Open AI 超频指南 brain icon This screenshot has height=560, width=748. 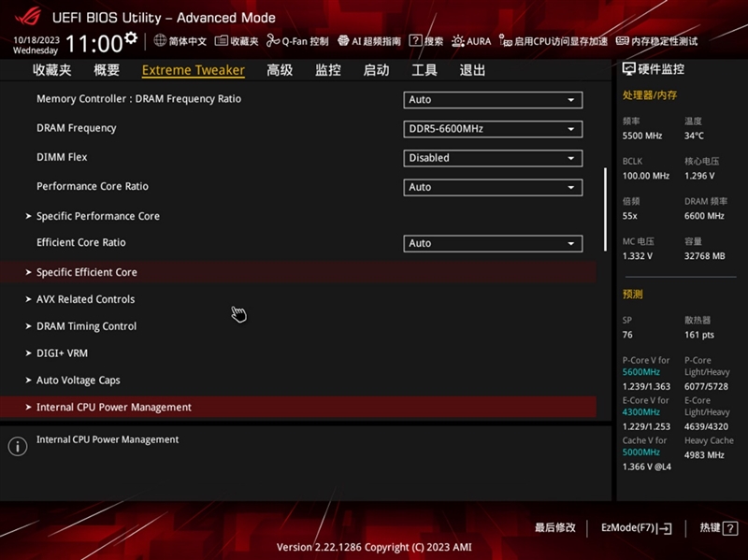tap(343, 41)
